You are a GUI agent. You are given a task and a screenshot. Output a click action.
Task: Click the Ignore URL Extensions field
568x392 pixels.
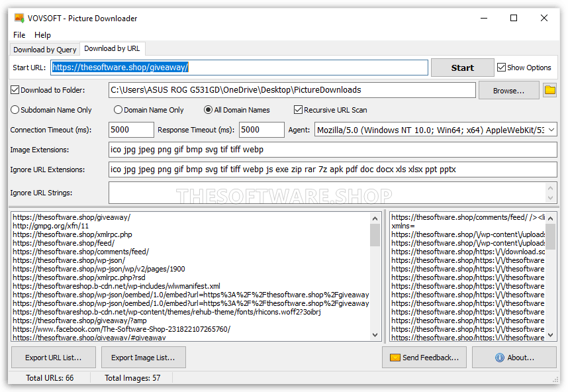[332, 170]
